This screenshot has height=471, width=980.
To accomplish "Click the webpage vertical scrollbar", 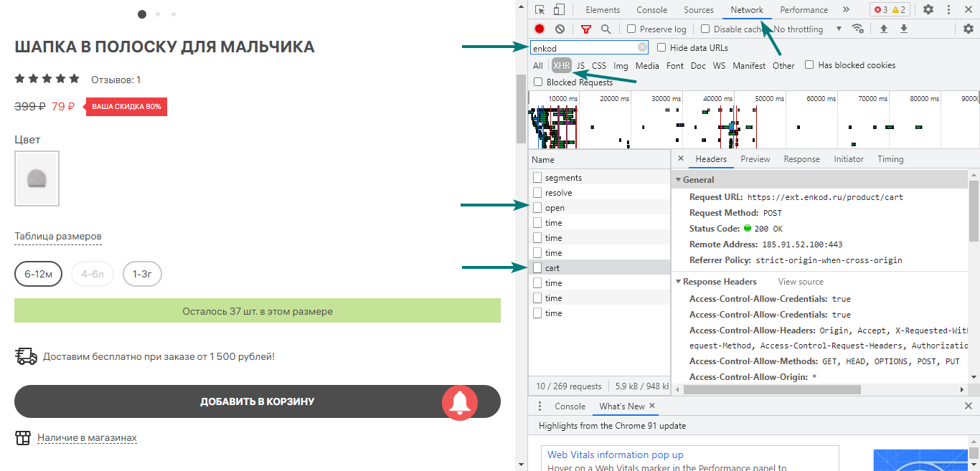I will click(x=521, y=108).
